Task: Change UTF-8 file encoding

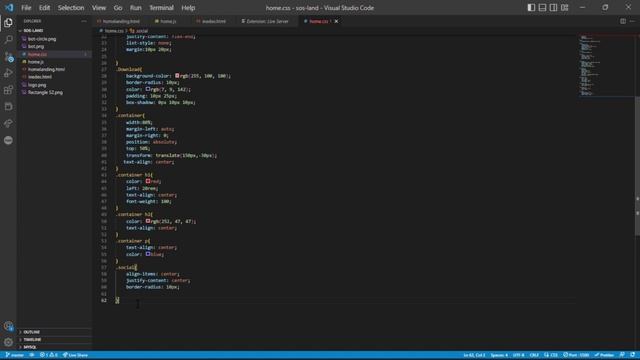Action: [518, 355]
